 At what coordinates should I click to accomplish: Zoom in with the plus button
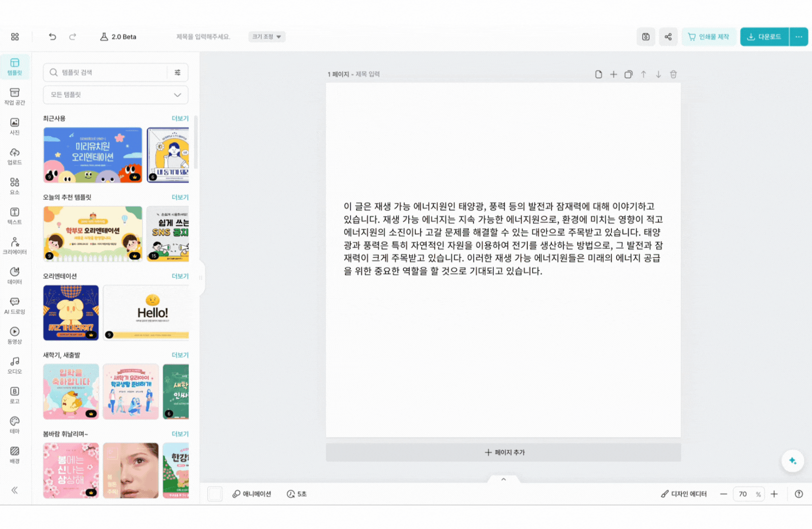774,494
